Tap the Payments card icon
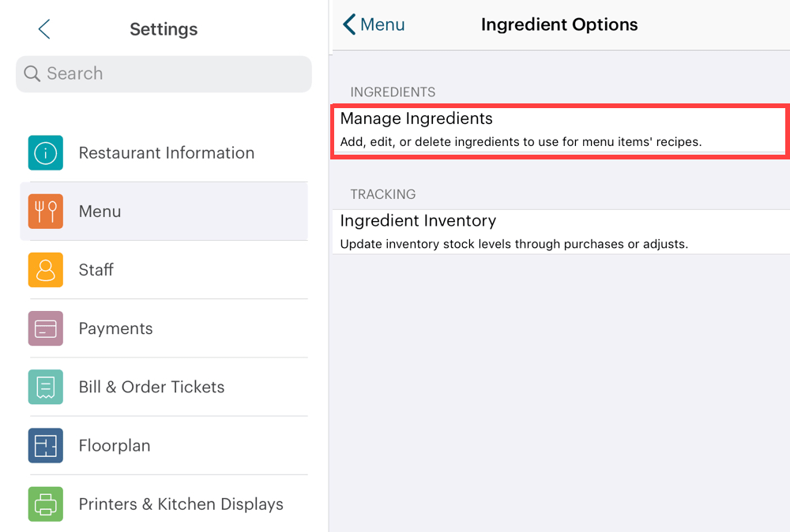Screen dimensions: 790x532 (x=45, y=328)
